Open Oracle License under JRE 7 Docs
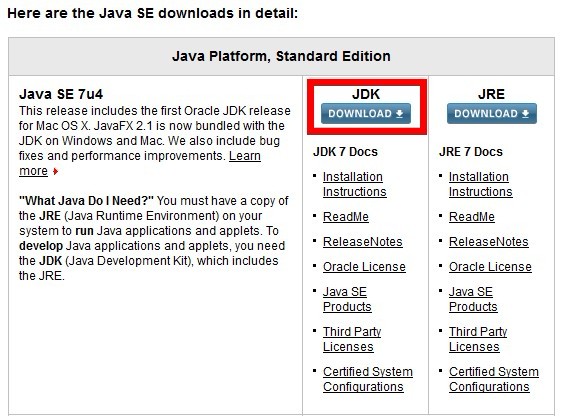Image resolution: width=565 pixels, height=416 pixels. coord(490,267)
